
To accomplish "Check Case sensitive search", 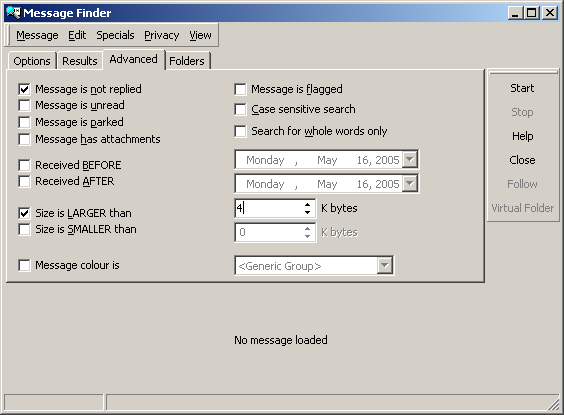I will 240,109.
